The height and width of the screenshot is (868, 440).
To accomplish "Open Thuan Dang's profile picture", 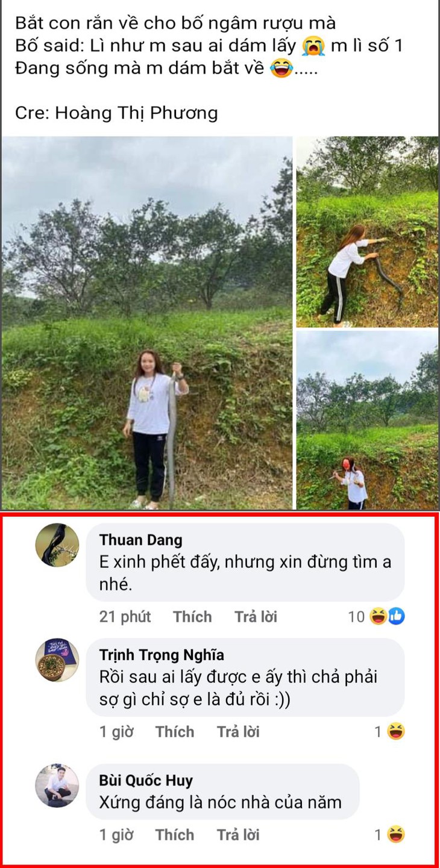I will click(57, 545).
